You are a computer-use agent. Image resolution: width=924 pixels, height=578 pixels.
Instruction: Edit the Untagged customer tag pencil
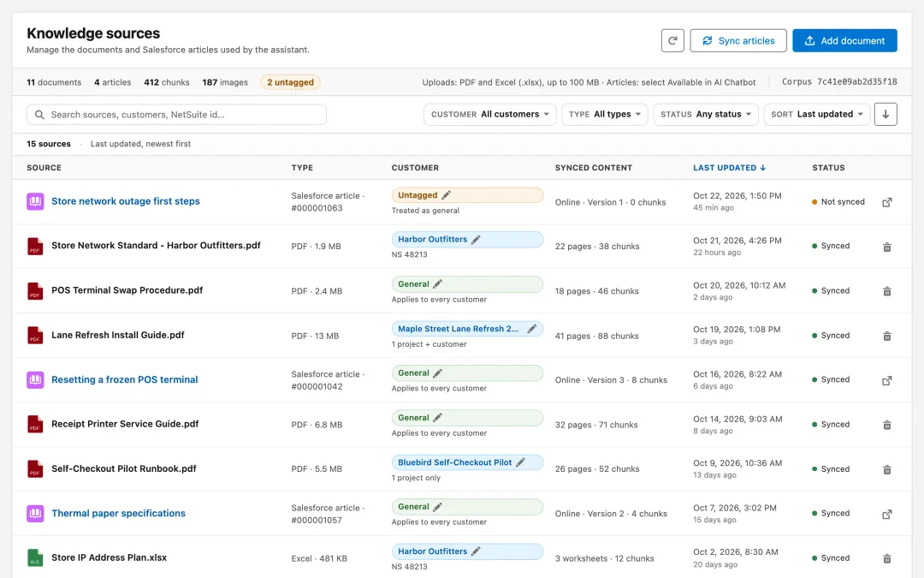(x=446, y=195)
